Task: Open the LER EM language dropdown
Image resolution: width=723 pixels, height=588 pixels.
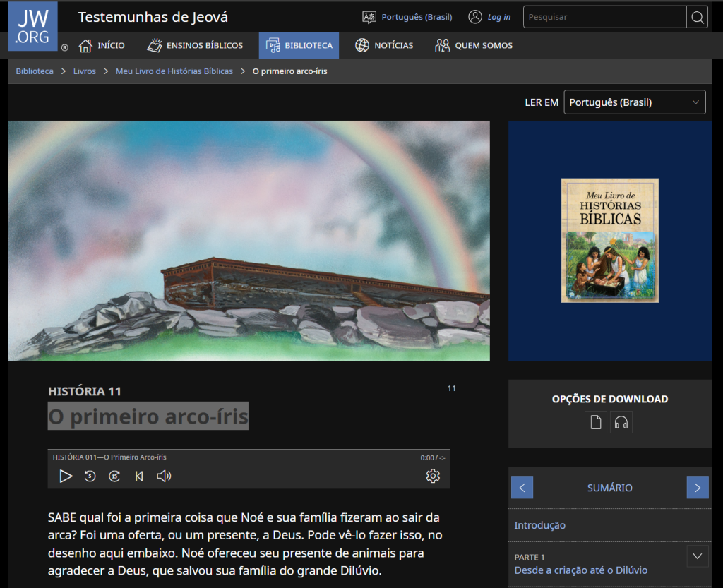Action: (x=634, y=102)
